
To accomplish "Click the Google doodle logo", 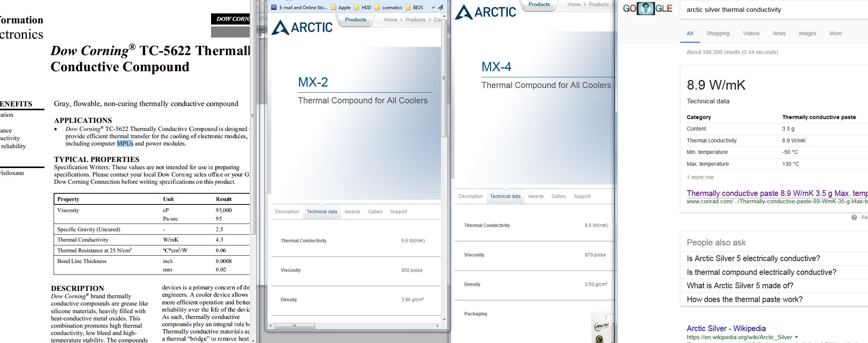I will tap(647, 8).
